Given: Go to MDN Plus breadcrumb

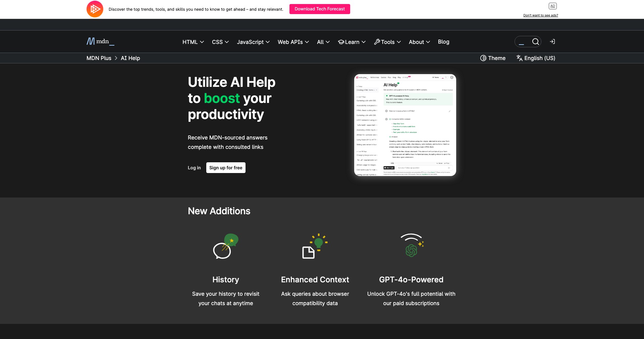Looking at the screenshot, I should click(x=99, y=58).
